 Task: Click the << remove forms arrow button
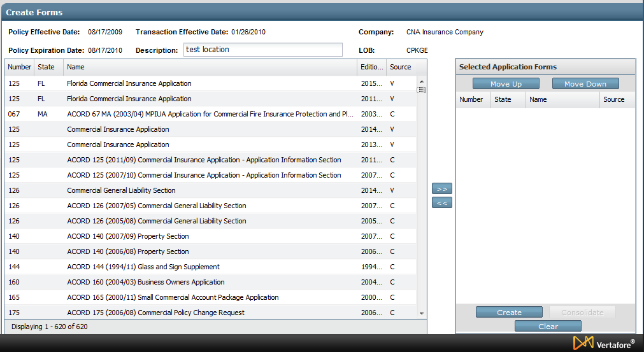[x=441, y=203]
